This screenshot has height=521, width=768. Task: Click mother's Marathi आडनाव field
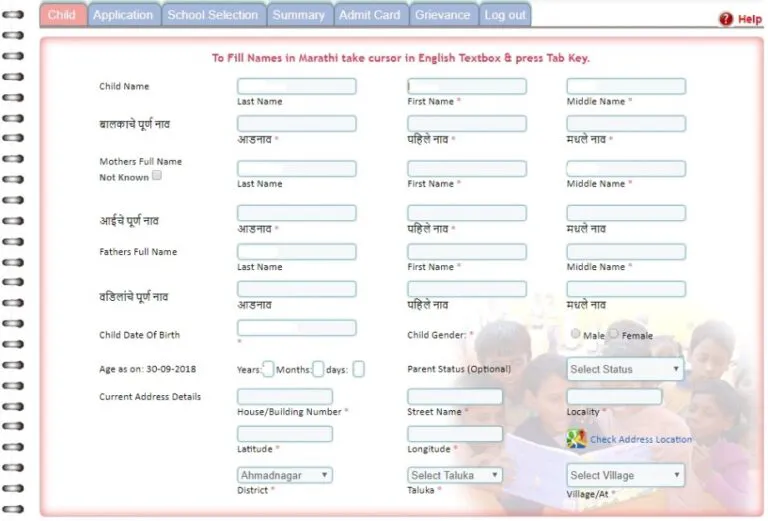[x=297, y=213]
